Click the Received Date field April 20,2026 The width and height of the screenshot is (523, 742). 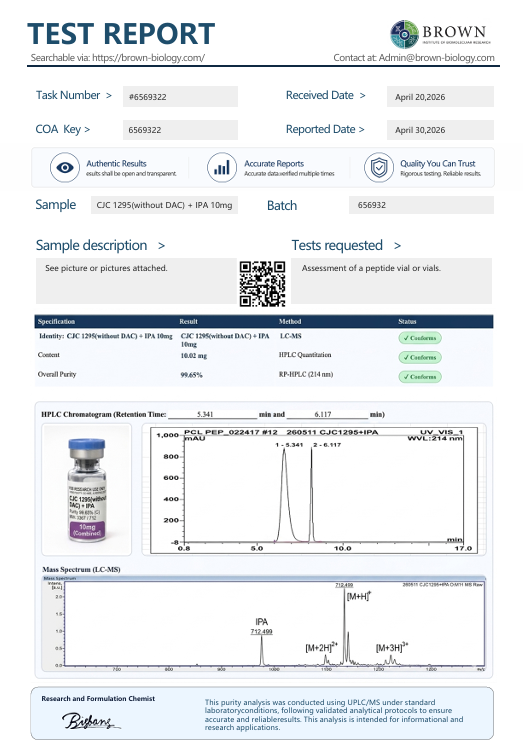[x=440, y=97]
